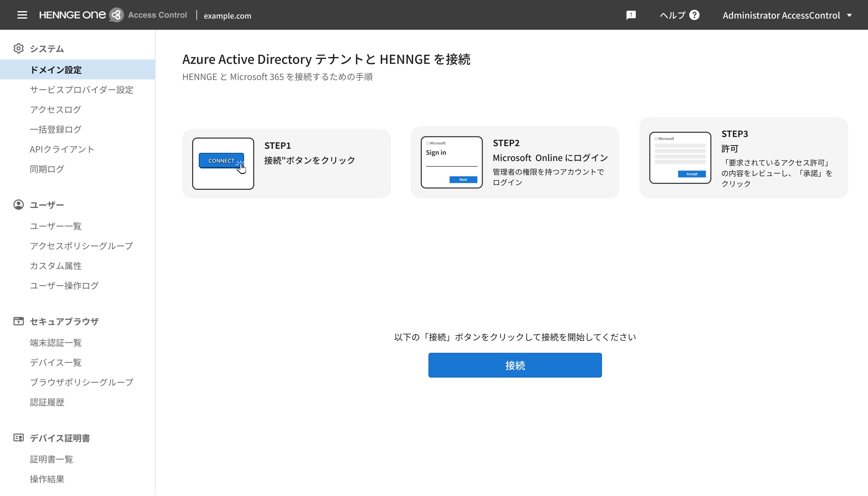Viewport: 868px width, 496px height.
Task: Click the HENNGE One logo icon
Action: point(116,15)
